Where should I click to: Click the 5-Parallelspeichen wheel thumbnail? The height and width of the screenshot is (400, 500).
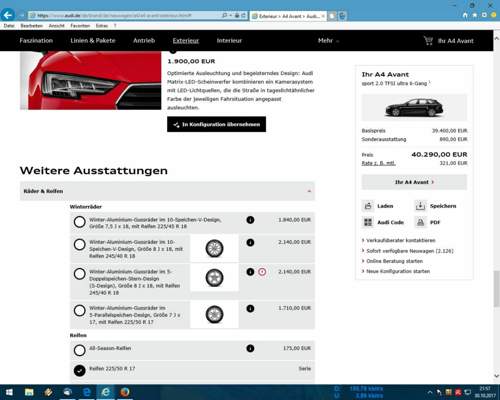pyautogui.click(x=214, y=314)
